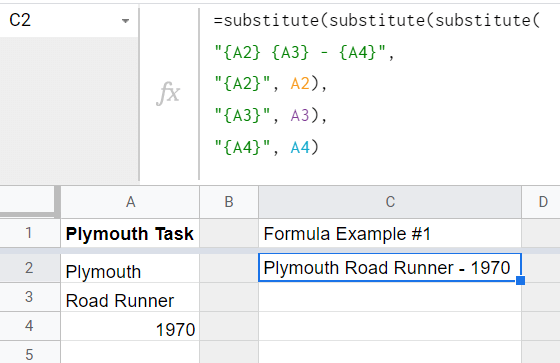Select cell with value 1970 in column A
The height and width of the screenshot is (363, 560).
[130, 327]
